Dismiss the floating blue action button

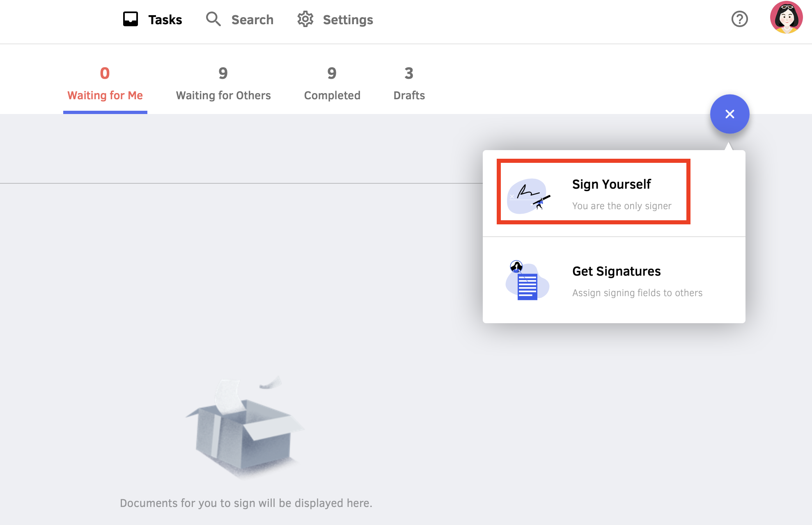[729, 114]
